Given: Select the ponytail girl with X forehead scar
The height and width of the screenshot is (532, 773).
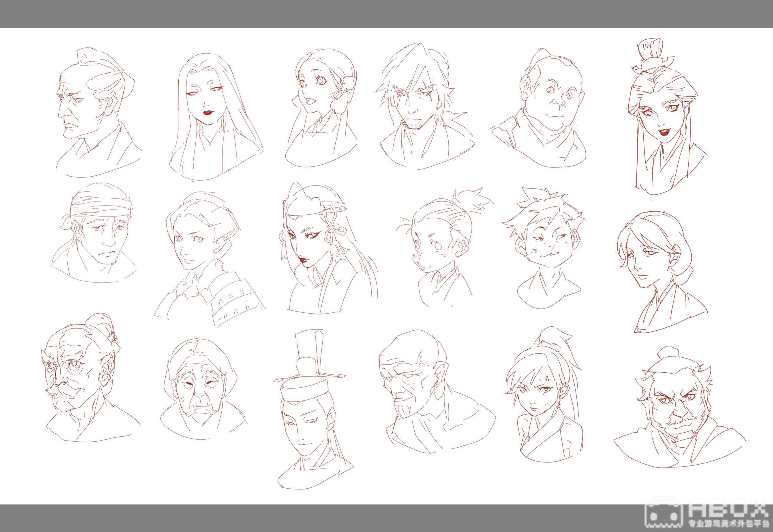Looking at the screenshot, I should [x=544, y=394].
